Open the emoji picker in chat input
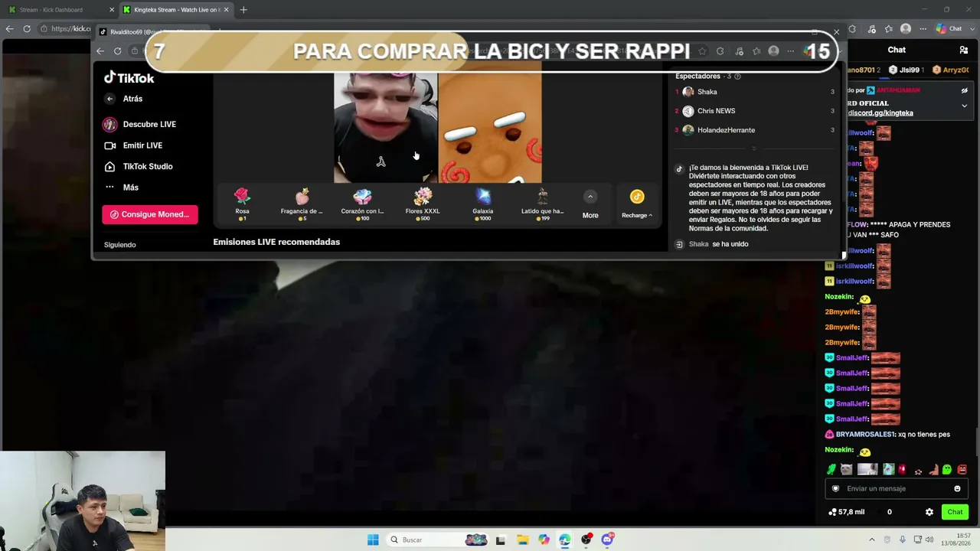 pos(957,488)
